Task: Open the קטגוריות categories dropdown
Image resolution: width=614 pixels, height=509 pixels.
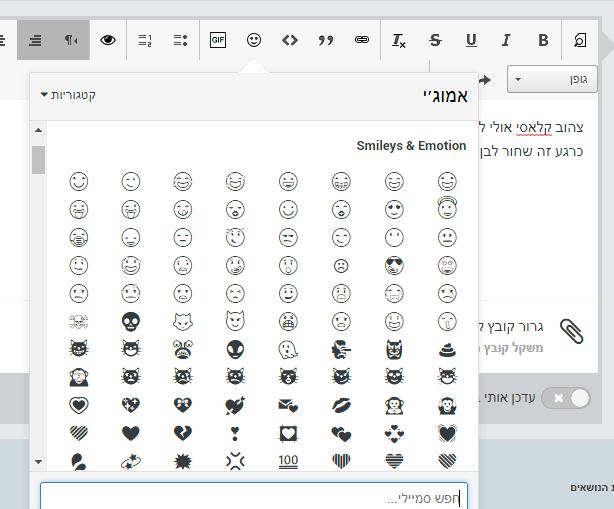Action: [68, 95]
